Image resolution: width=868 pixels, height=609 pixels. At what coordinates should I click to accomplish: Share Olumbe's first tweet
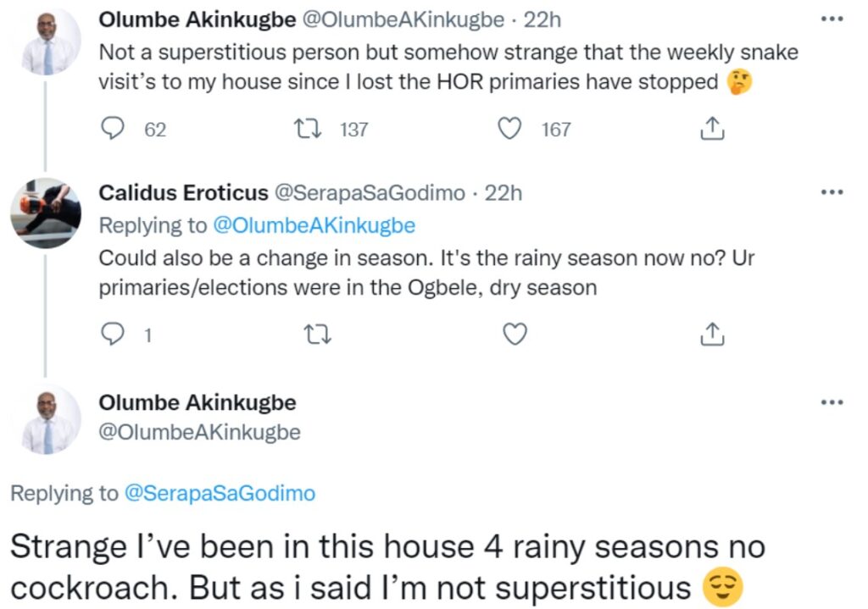tap(712, 129)
